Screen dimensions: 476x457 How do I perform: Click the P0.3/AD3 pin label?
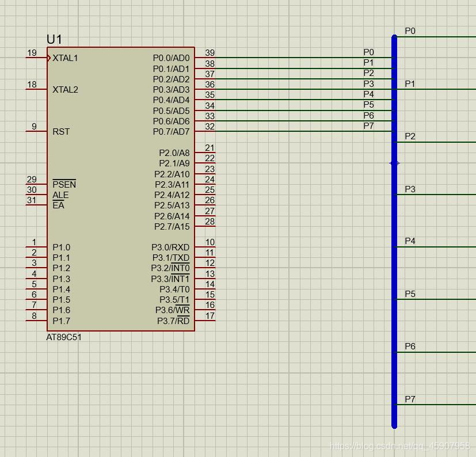coord(171,90)
